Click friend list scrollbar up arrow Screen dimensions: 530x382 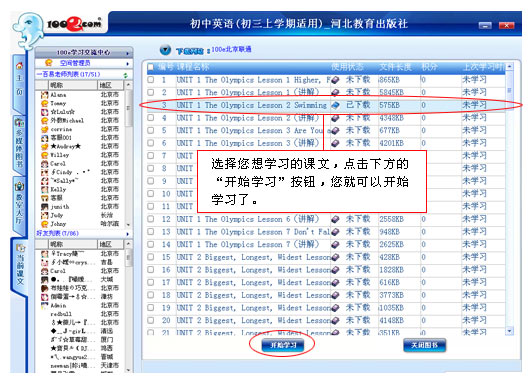pos(128,244)
